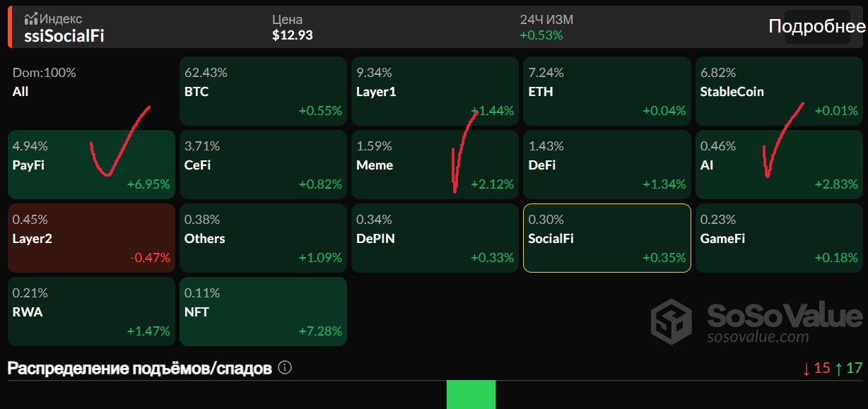Select the StableCoin sector tile
868x409 pixels.
779,91
